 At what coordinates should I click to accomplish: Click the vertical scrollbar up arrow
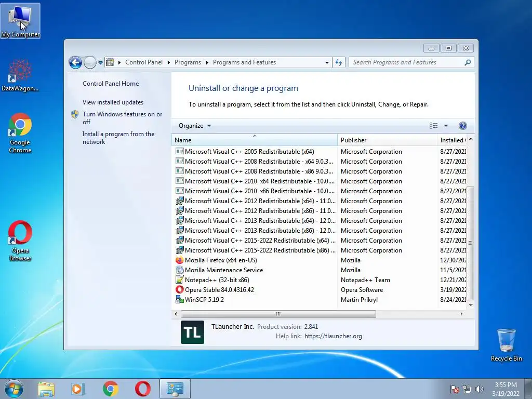point(471,139)
